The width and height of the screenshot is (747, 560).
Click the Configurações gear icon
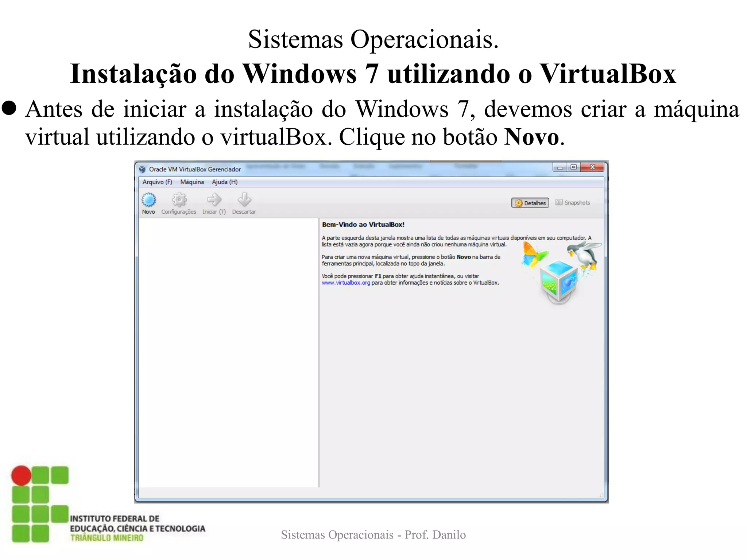click(179, 200)
